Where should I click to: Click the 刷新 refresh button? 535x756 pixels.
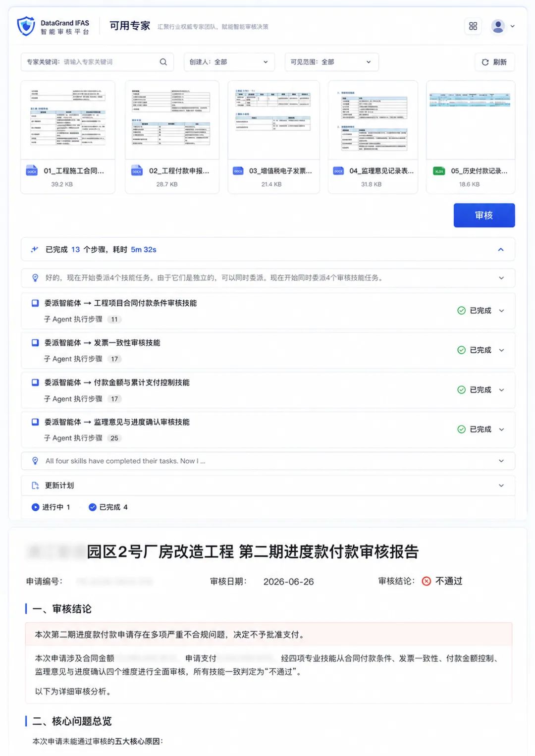tap(494, 62)
